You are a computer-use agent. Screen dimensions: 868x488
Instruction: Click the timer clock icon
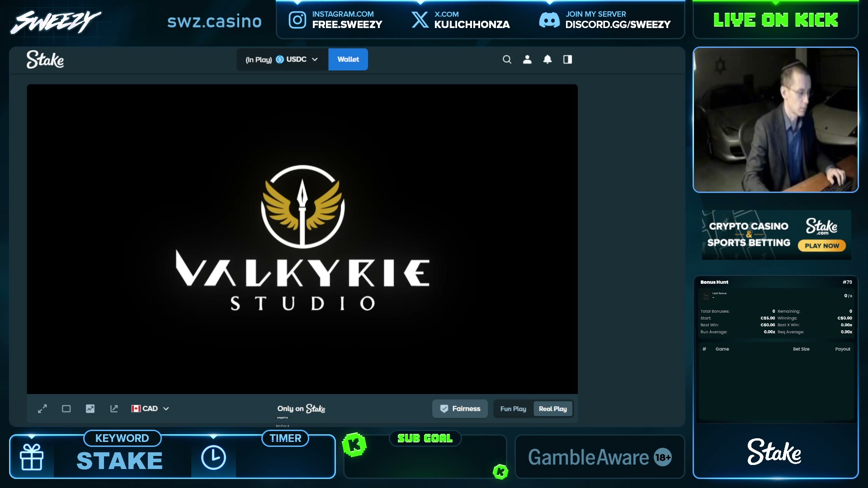[x=213, y=457]
